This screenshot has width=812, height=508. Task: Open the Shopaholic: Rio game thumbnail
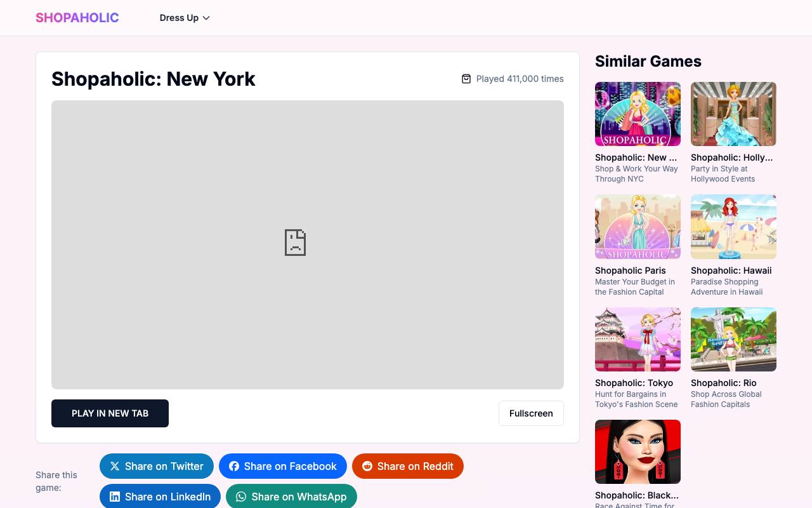733,339
